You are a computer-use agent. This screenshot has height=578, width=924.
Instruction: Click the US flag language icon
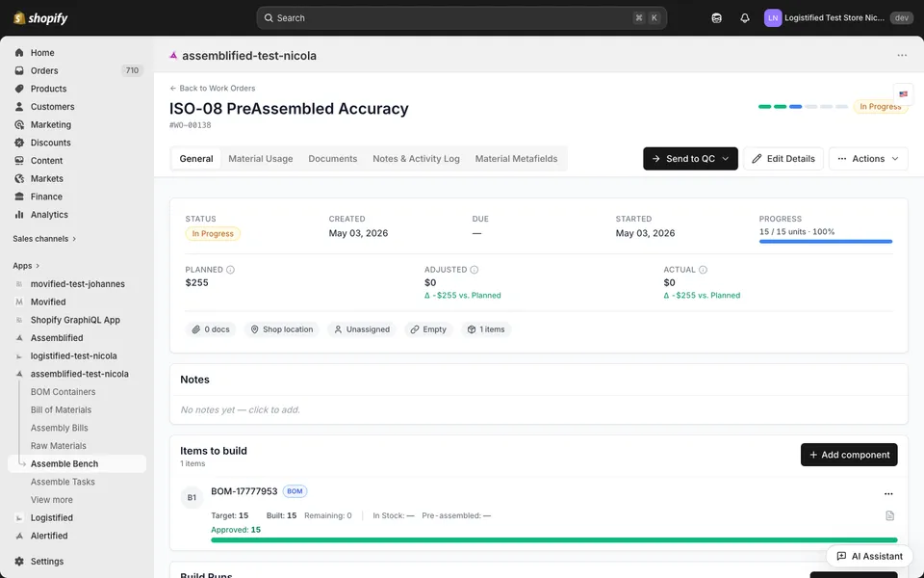904,93
